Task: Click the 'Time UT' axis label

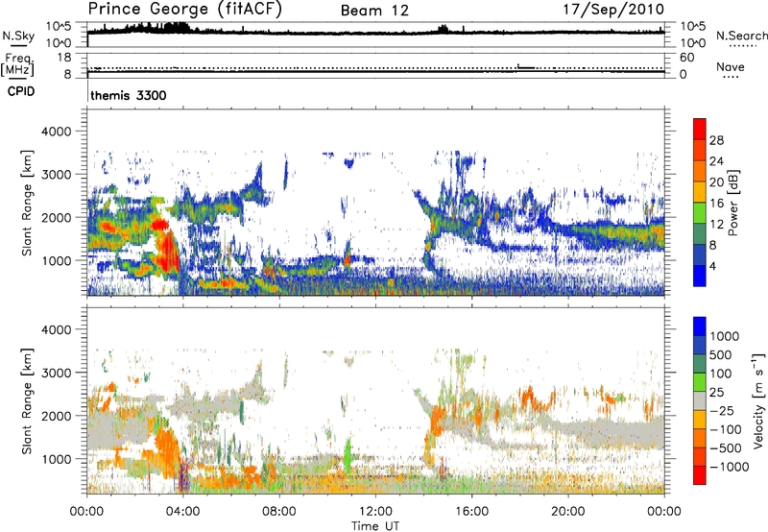Action: (x=375, y=526)
